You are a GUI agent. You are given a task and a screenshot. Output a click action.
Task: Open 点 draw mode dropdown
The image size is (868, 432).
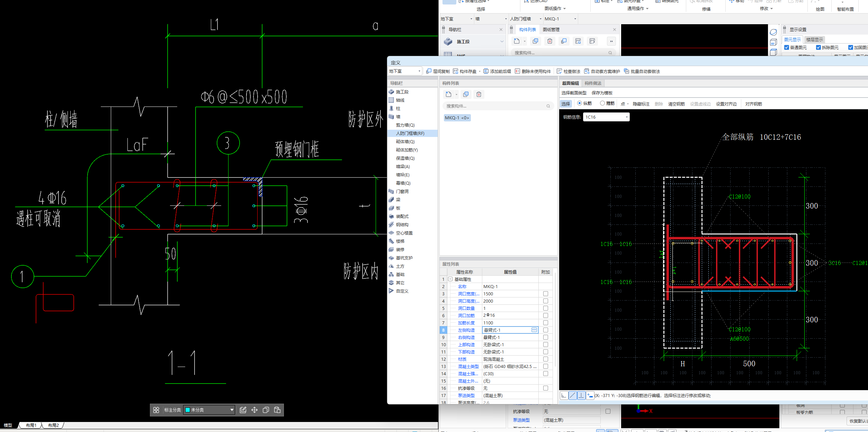tap(625, 104)
